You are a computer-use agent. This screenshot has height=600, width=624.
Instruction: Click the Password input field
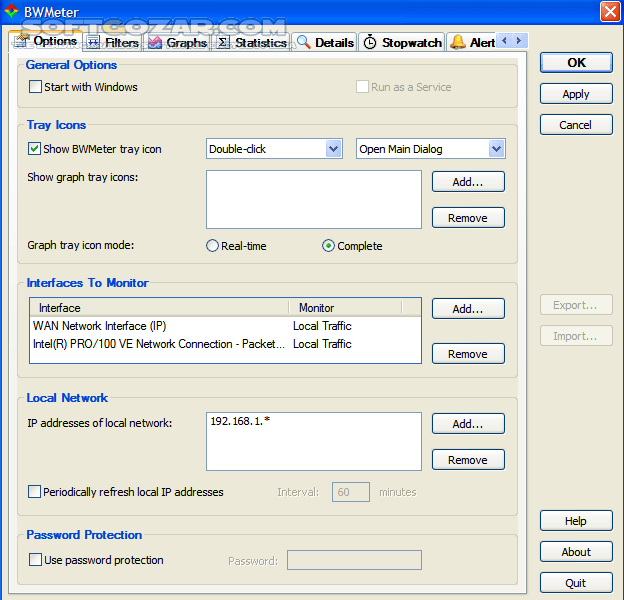354,560
